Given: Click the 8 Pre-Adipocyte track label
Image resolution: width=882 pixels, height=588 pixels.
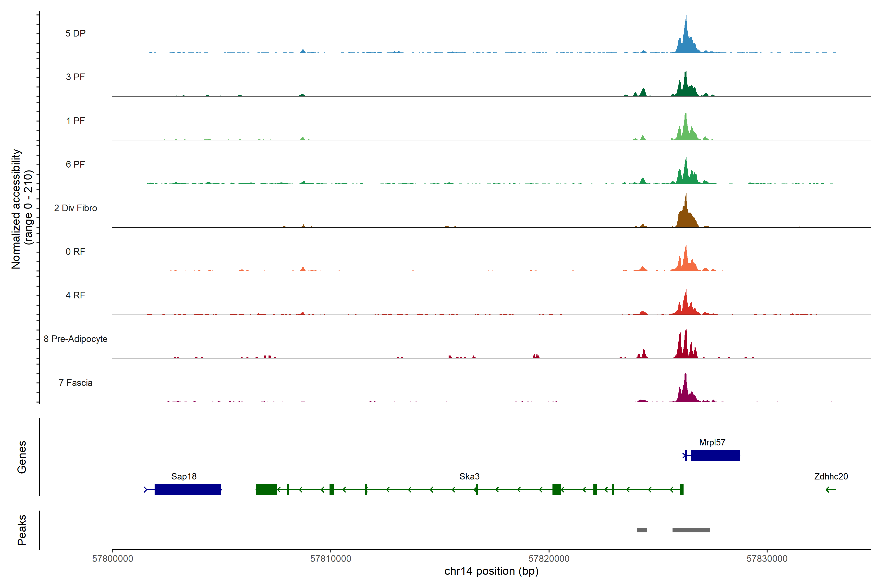Looking at the screenshot, I should tap(75, 339).
